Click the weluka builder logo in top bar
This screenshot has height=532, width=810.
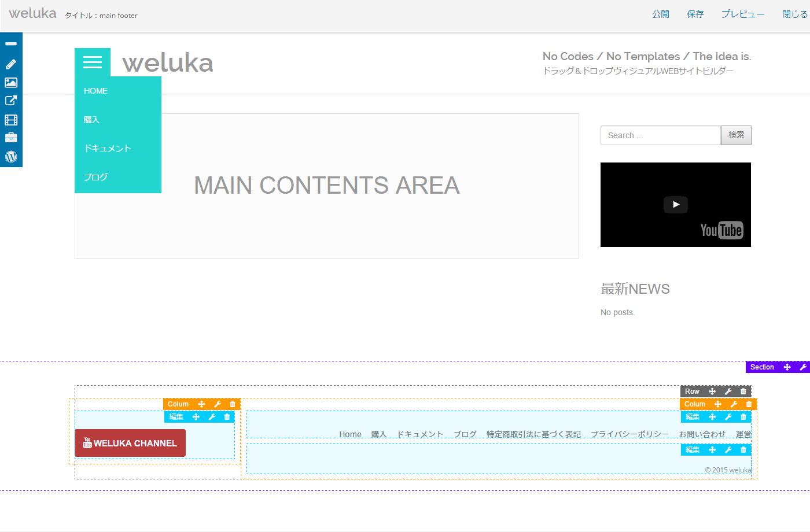coord(33,13)
